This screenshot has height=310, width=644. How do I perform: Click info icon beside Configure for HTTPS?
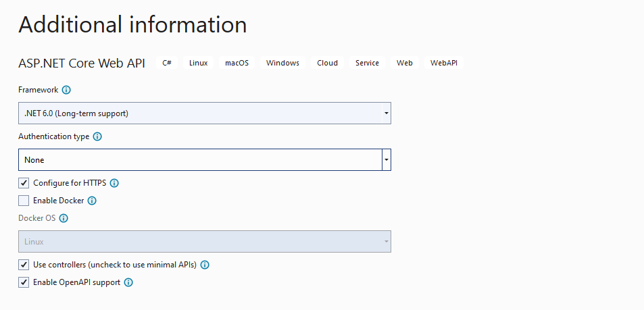pyautogui.click(x=115, y=183)
